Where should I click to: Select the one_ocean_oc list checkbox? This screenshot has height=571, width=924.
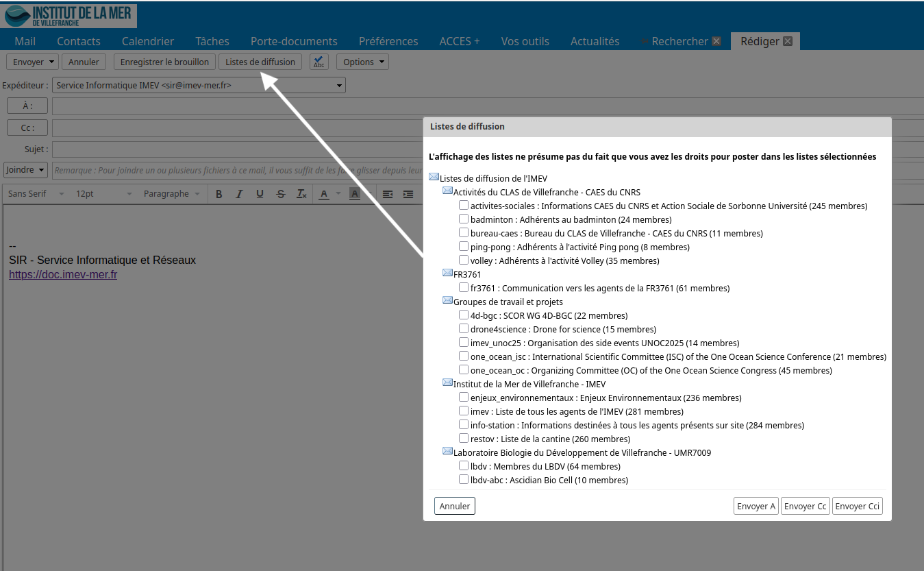pyautogui.click(x=464, y=369)
